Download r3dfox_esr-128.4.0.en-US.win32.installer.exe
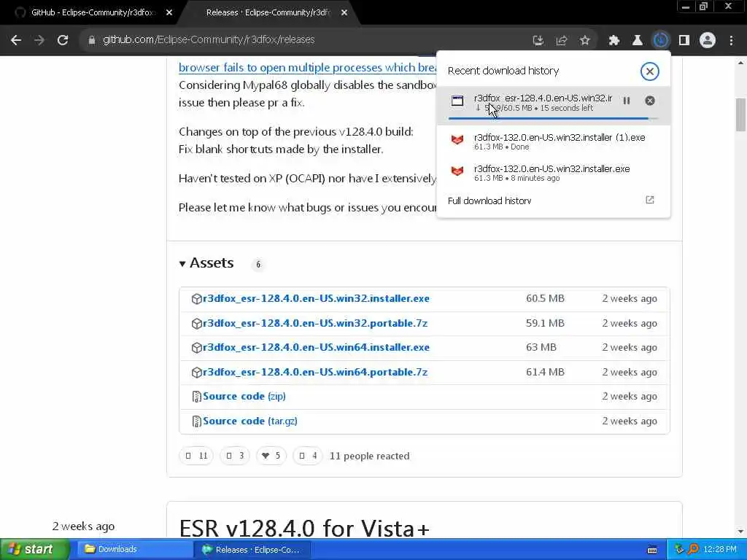The width and height of the screenshot is (747, 560). [316, 298]
